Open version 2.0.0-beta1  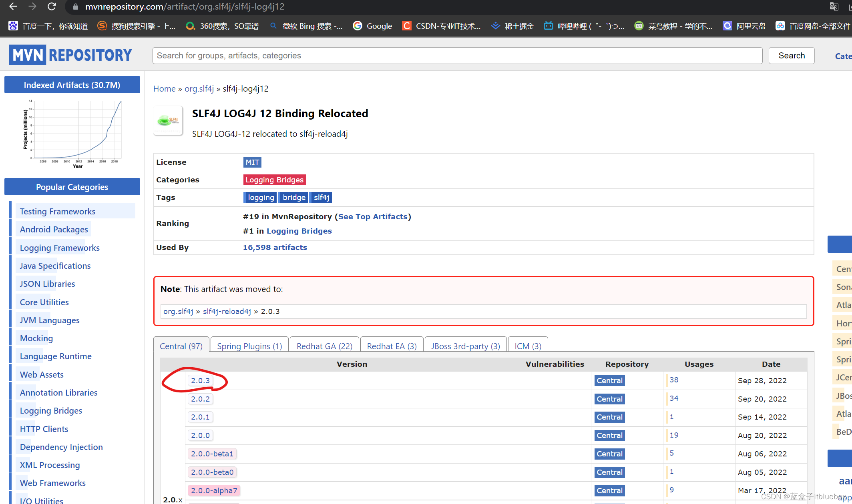(x=212, y=454)
